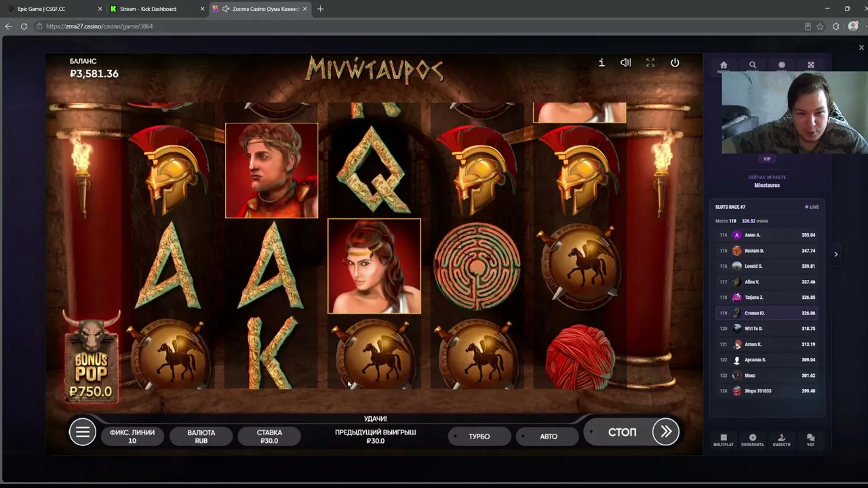The image size is (868, 488).
Task: Open the browser profile avatar
Action: (853, 26)
